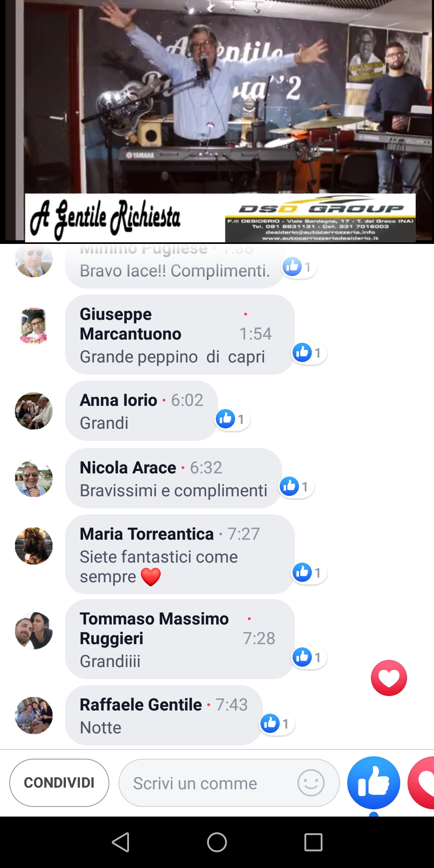Jump to timestamp 6:02 on Anna's comment
The width and height of the screenshot is (434, 868).
[187, 400]
